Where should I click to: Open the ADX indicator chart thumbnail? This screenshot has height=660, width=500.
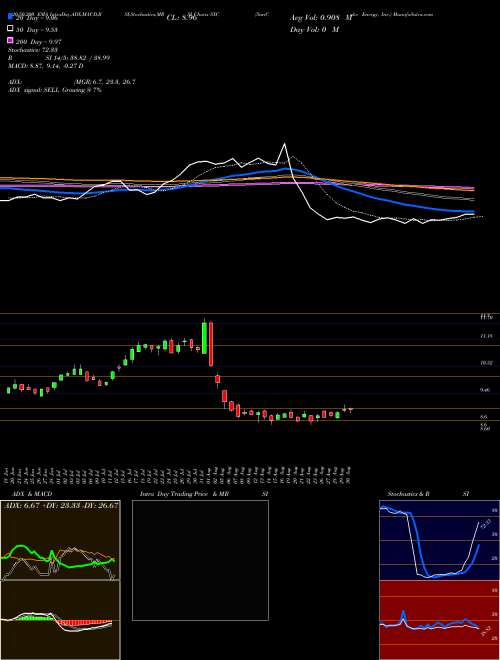[60, 540]
